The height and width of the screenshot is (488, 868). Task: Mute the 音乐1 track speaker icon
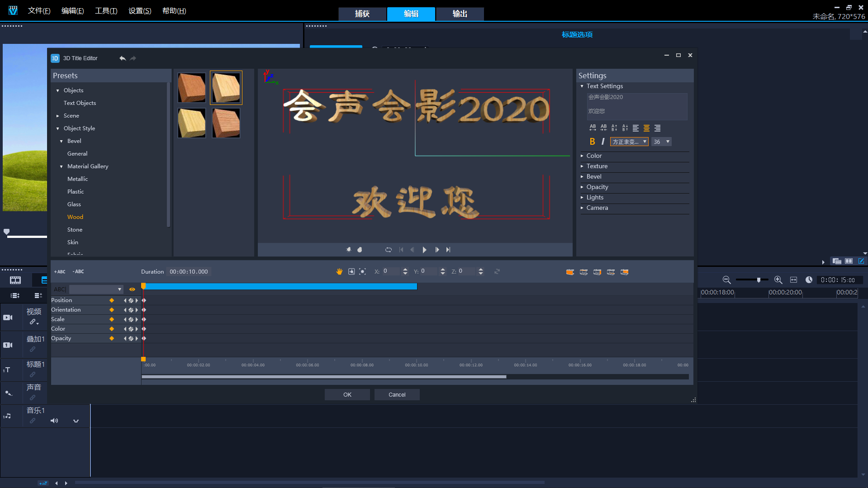tap(54, 421)
